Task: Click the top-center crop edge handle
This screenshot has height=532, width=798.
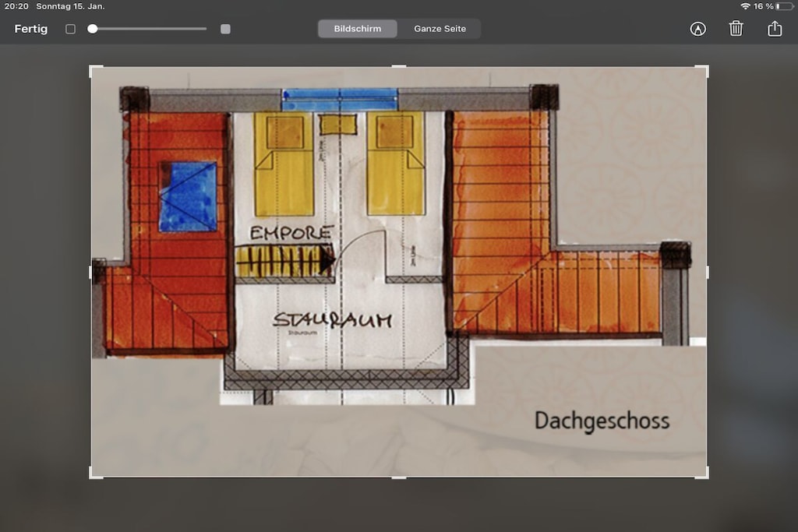Action: [399, 65]
